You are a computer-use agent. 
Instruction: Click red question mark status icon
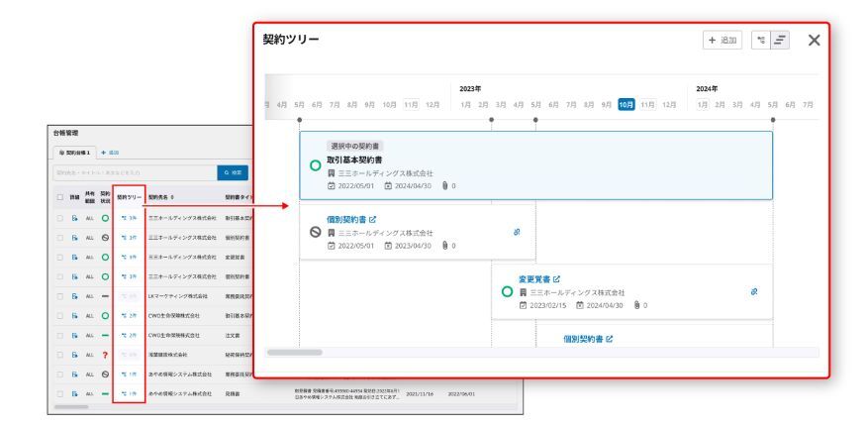(x=105, y=355)
